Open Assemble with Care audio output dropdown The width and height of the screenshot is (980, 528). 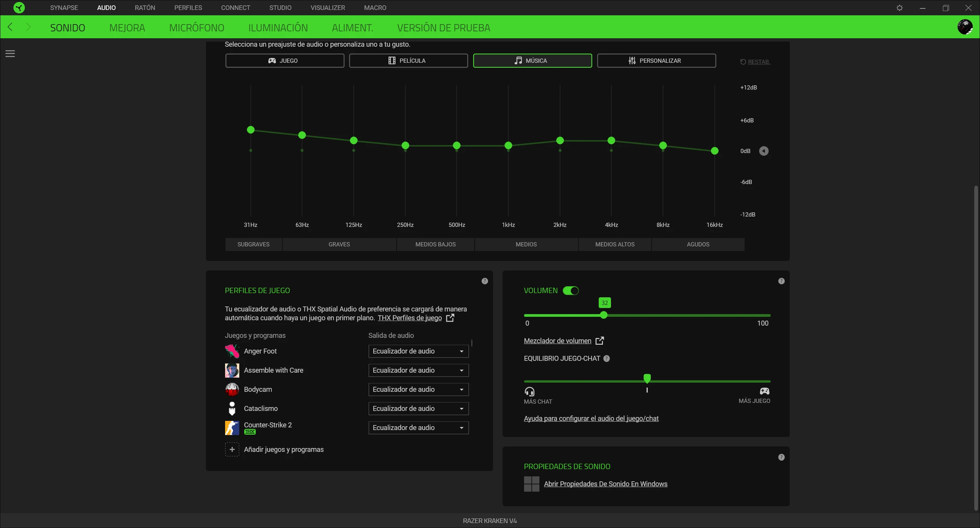point(418,370)
